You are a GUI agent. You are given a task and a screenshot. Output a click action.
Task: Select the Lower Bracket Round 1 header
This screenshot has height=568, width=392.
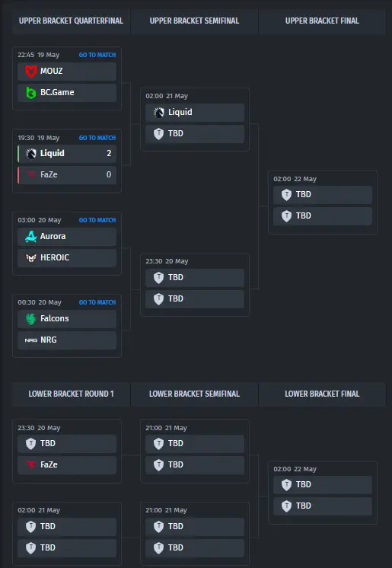click(71, 394)
